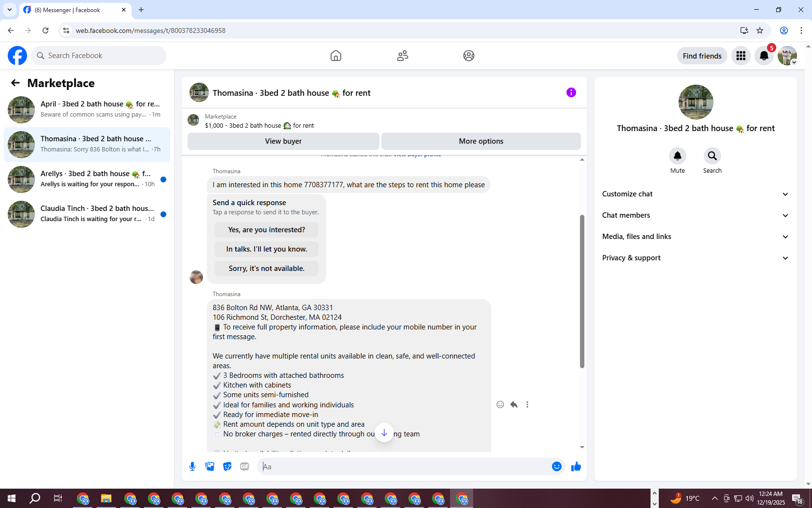
Task: Click the chat scroll down arrow
Action: coord(582,447)
